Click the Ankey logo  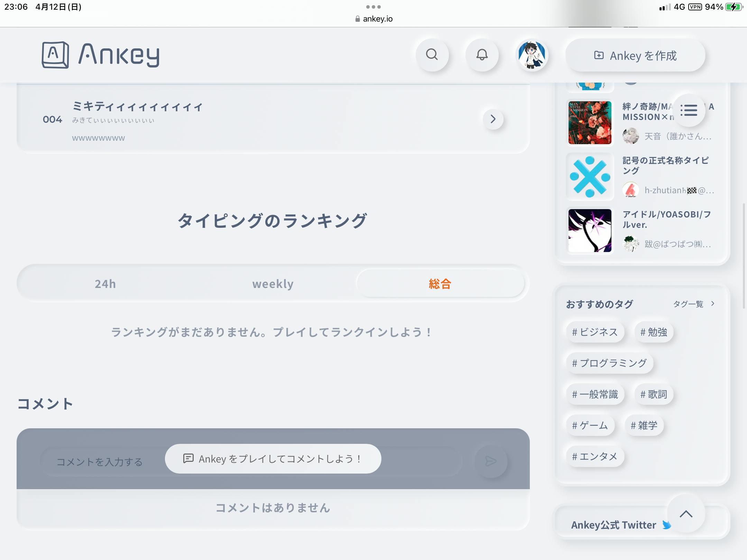pos(101,55)
